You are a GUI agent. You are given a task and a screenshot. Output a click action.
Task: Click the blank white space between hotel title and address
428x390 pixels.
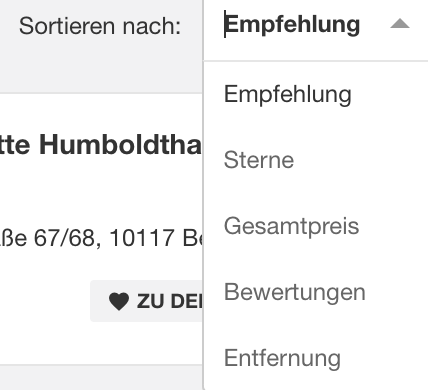(100, 192)
